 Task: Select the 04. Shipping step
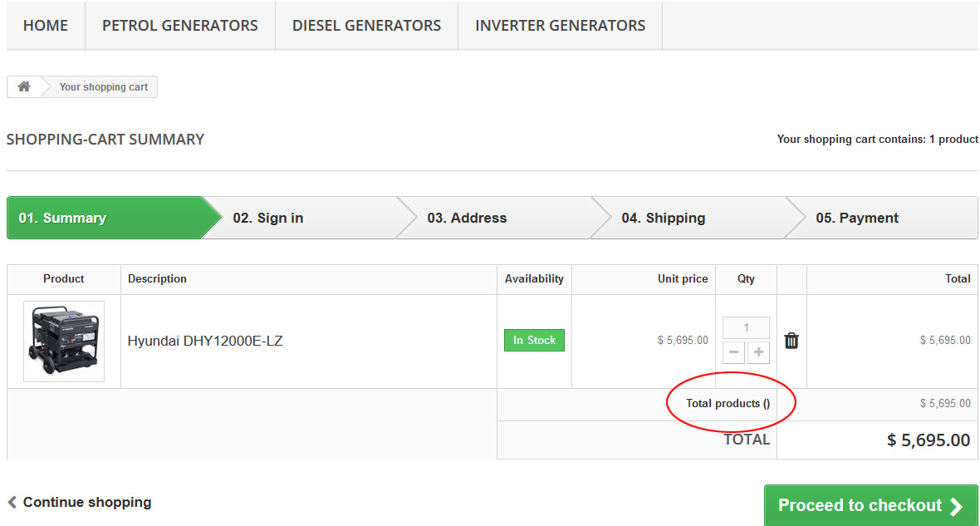tap(663, 218)
